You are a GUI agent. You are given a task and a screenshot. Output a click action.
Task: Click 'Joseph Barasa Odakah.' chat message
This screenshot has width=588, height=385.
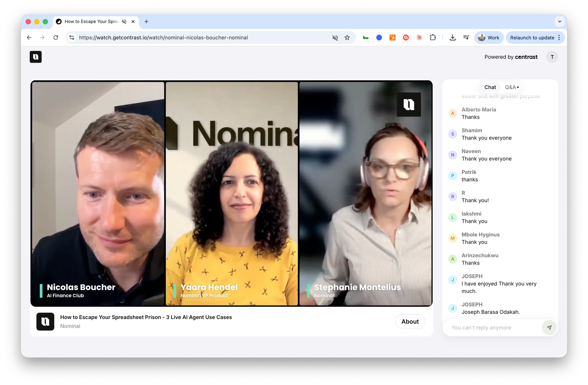point(490,312)
